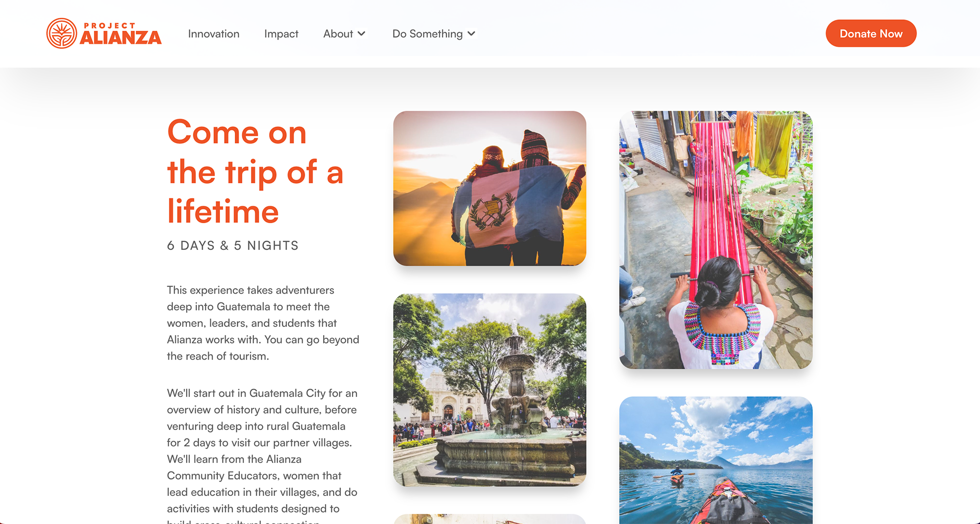Screen dimensions: 980x524
Task: Go to the Innovation page
Action: 213,34
